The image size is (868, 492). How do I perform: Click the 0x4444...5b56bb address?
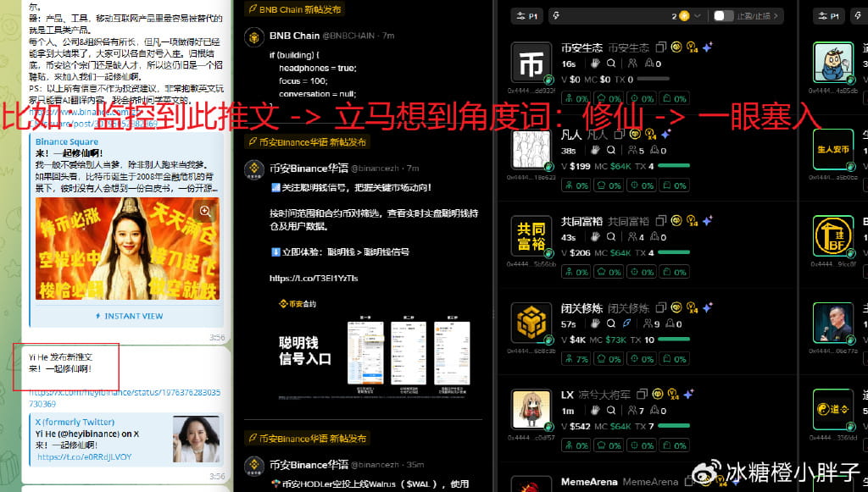point(531,264)
